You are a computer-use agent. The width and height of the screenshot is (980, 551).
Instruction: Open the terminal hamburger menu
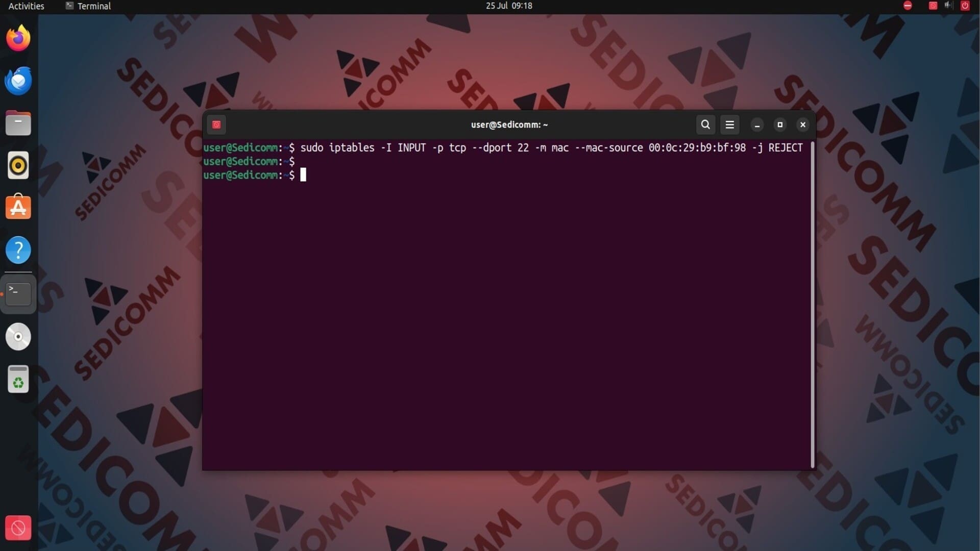point(729,124)
